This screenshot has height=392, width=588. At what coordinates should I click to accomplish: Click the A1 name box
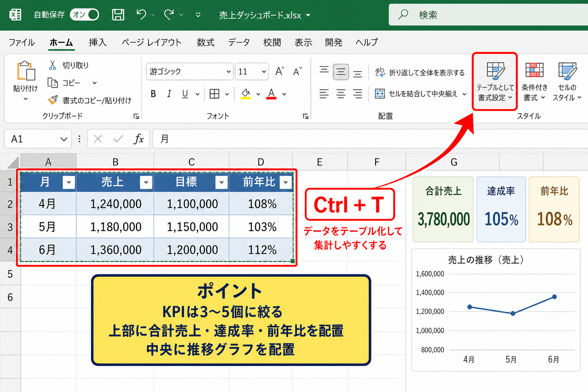[38, 139]
